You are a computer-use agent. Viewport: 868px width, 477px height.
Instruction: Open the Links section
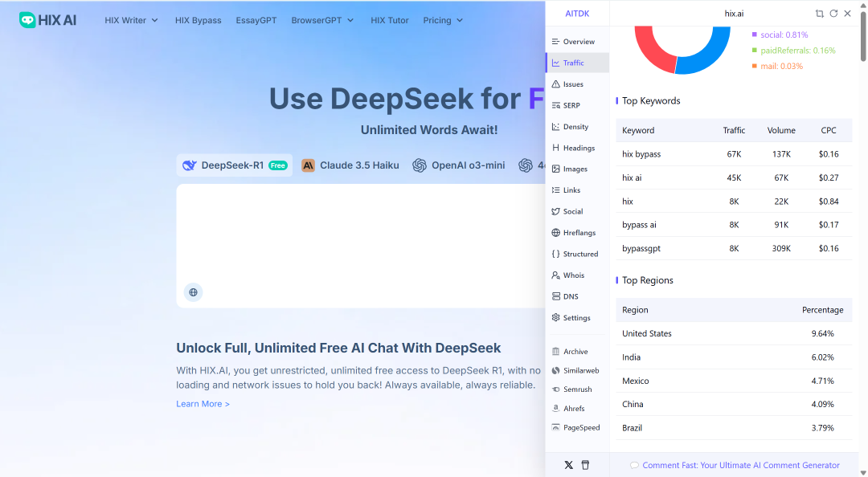[577, 190]
